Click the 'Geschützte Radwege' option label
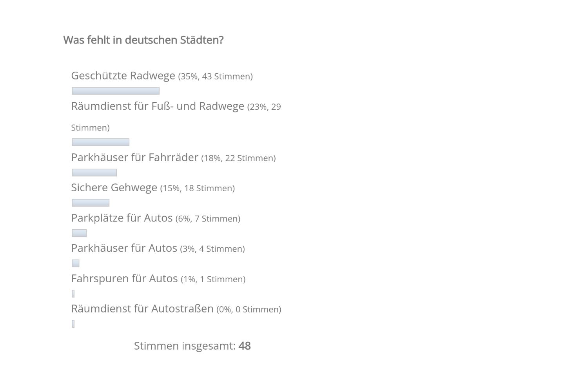 pos(123,75)
